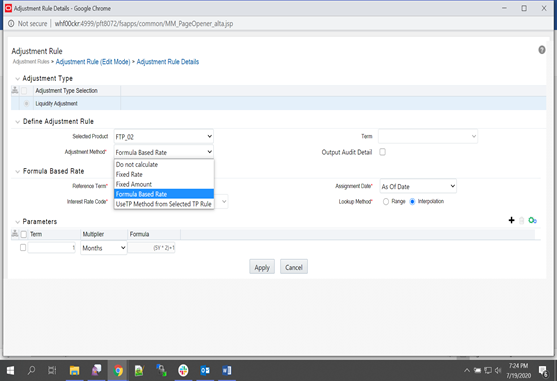Open Outlook from taskbar

pyautogui.click(x=205, y=371)
